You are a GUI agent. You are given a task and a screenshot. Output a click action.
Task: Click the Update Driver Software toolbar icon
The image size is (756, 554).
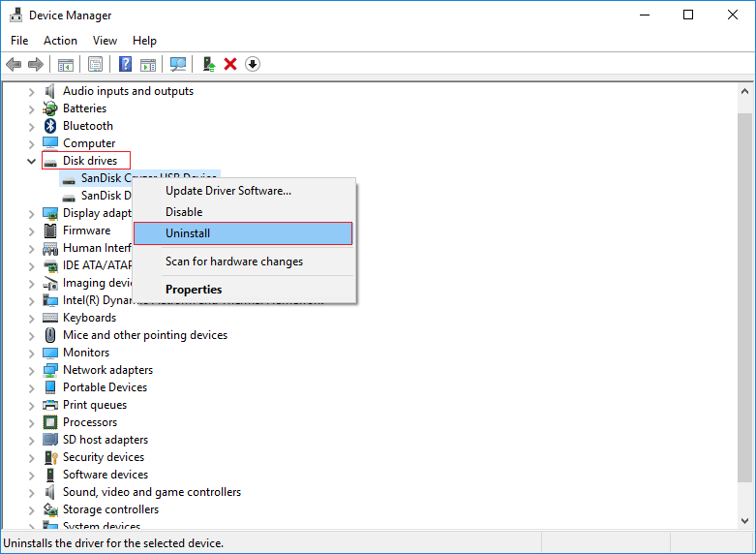coord(209,64)
